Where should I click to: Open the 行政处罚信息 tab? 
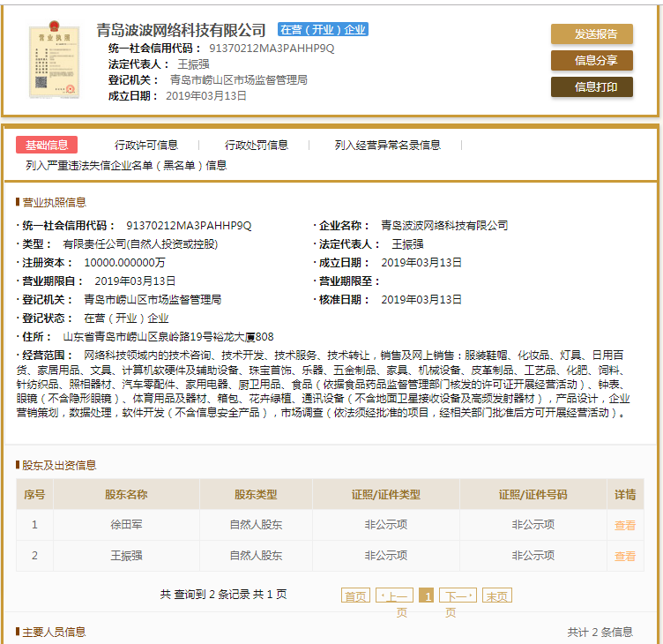pyautogui.click(x=256, y=146)
